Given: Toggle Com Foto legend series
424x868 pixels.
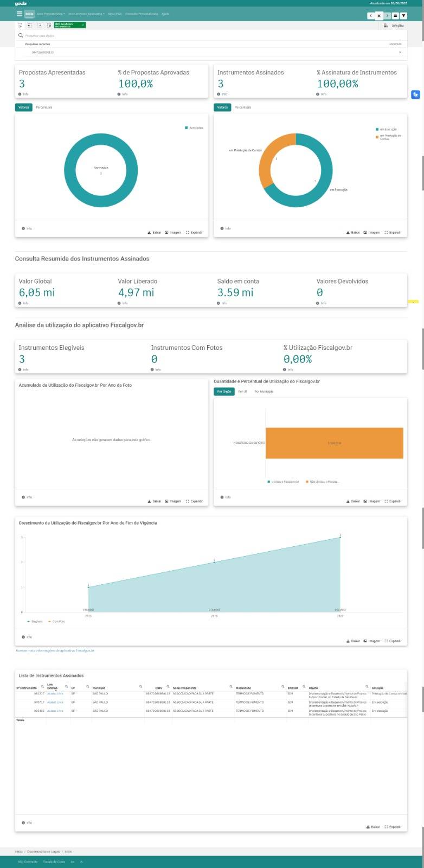Looking at the screenshot, I should click(x=56, y=621).
